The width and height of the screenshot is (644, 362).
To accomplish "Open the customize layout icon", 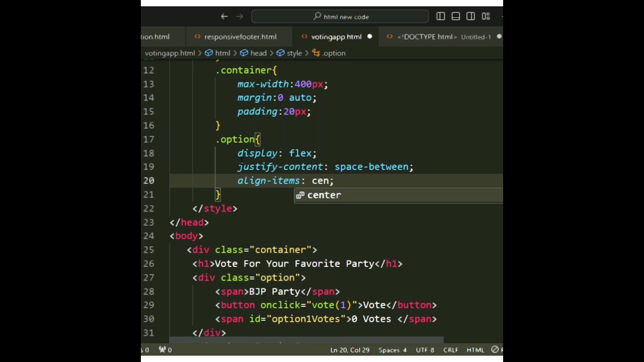I will point(486,17).
